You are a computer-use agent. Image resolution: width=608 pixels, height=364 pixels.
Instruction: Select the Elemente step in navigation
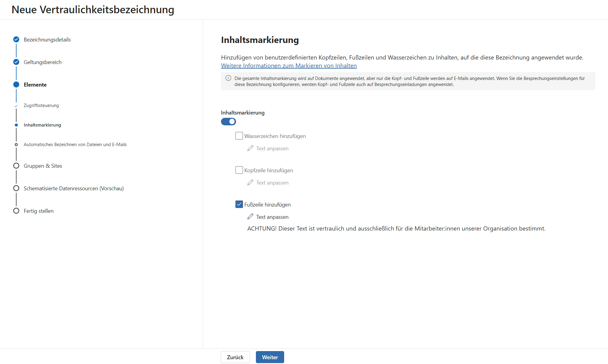tap(35, 85)
